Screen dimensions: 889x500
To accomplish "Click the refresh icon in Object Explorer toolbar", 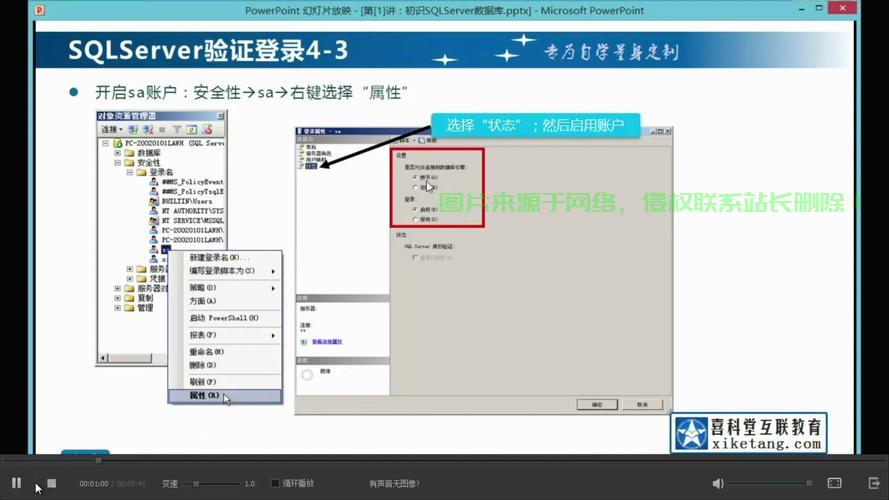I will point(192,130).
